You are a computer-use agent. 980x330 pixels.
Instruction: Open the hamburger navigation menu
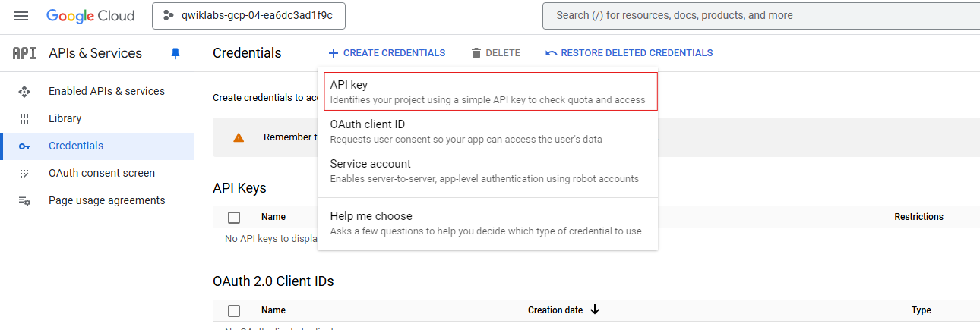(x=21, y=15)
